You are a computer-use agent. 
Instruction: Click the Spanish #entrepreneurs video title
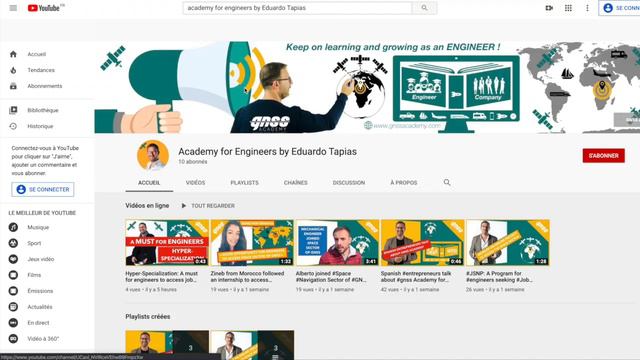click(416, 276)
